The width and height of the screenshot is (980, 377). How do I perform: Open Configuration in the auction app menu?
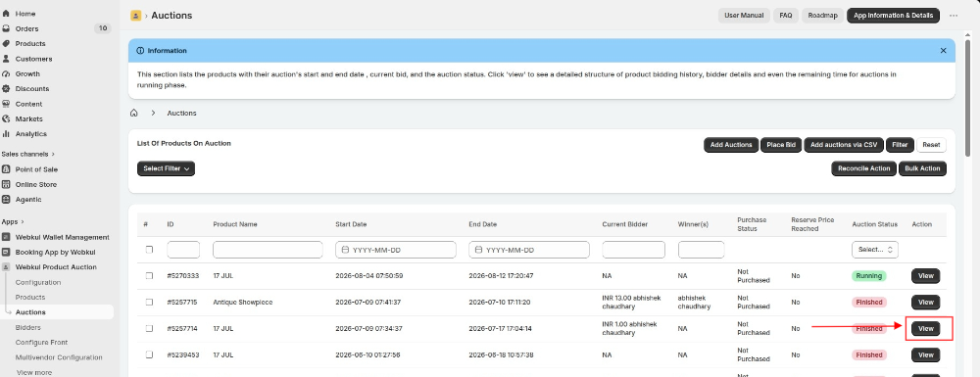coord(38,282)
